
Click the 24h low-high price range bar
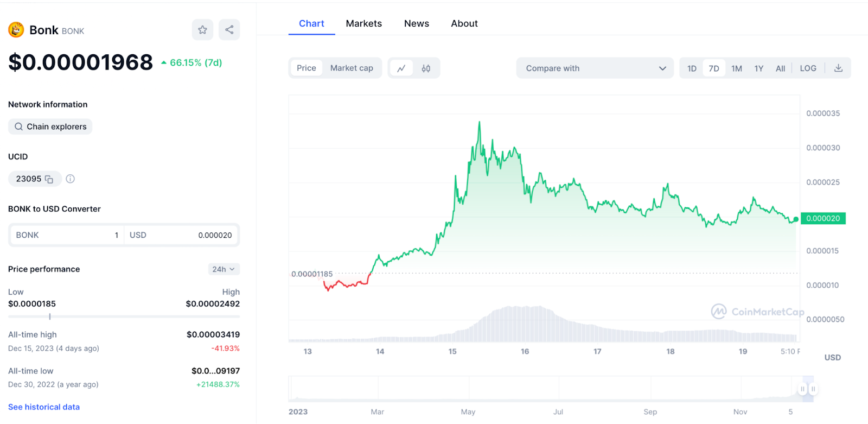pos(124,317)
